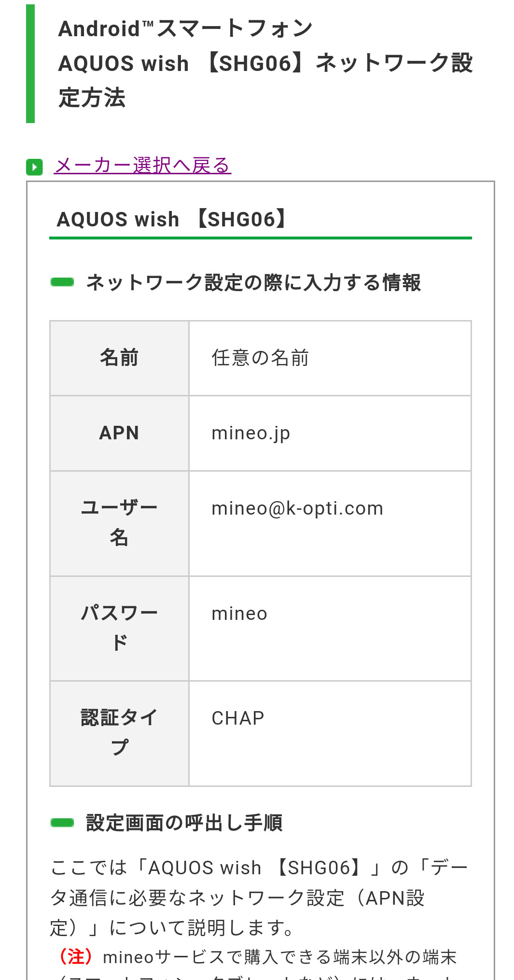514x980 pixels.
Task: Click the 認証タイプ label cell
Action: (119, 733)
